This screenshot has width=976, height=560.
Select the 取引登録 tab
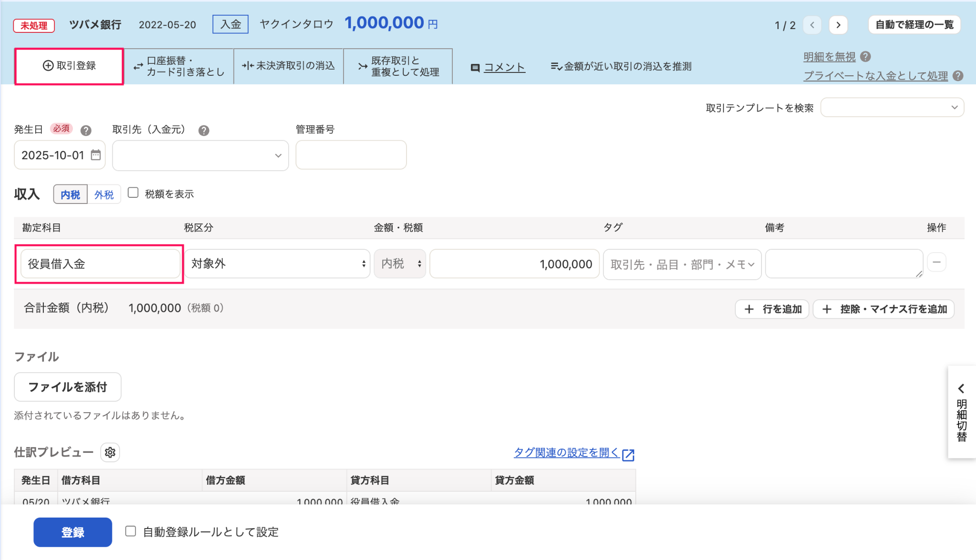(69, 66)
